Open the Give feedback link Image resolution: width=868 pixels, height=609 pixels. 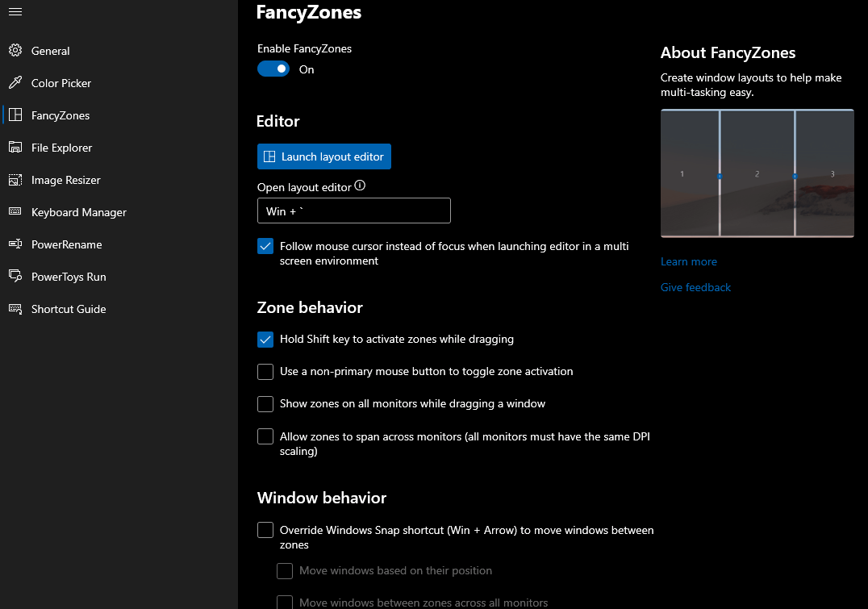(695, 287)
